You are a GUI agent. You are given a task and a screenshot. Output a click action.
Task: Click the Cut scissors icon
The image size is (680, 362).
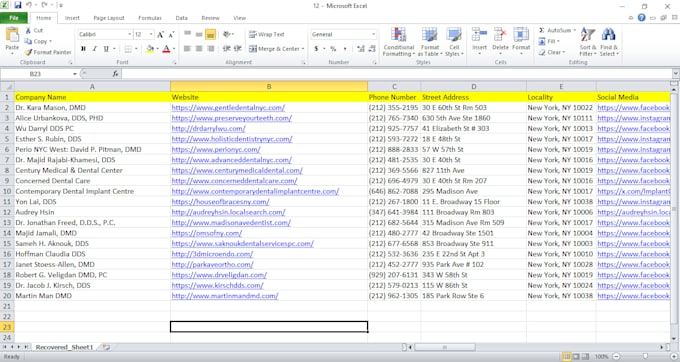point(28,30)
